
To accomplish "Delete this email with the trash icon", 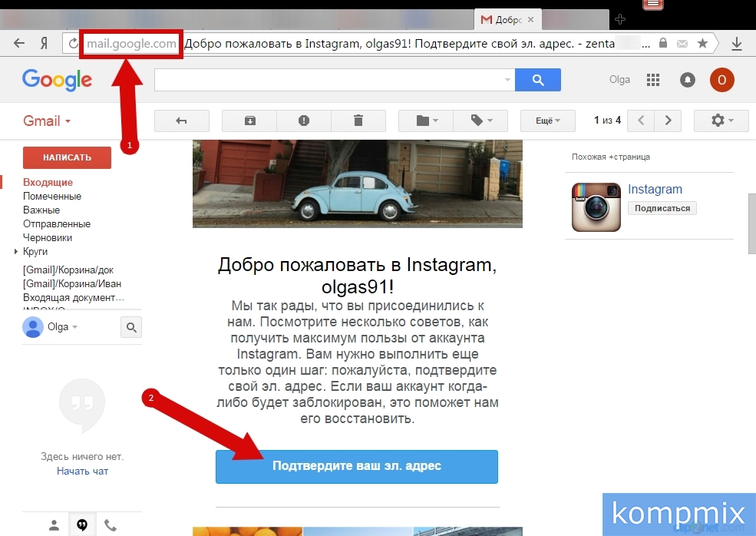I will click(x=358, y=121).
